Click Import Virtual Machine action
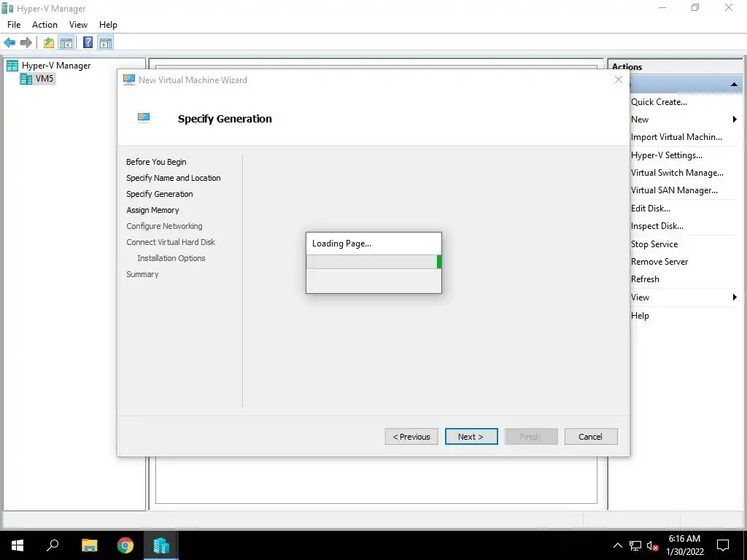Image resolution: width=747 pixels, height=560 pixels. click(x=676, y=137)
